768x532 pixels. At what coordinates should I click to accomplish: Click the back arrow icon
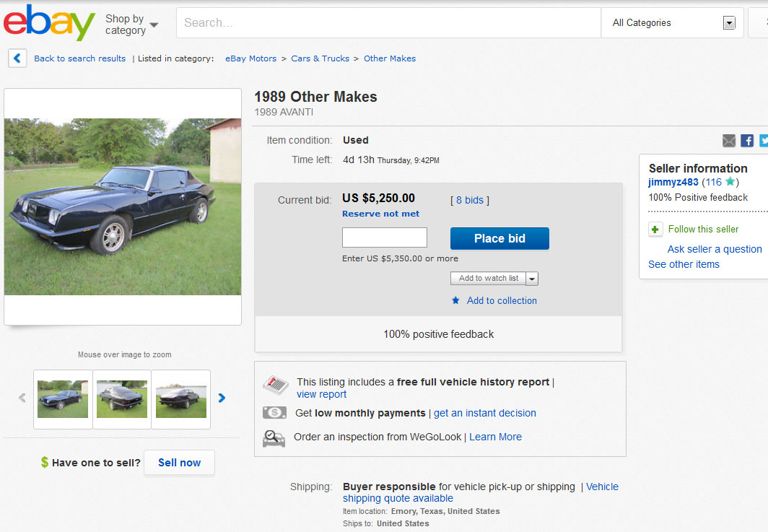click(x=17, y=58)
